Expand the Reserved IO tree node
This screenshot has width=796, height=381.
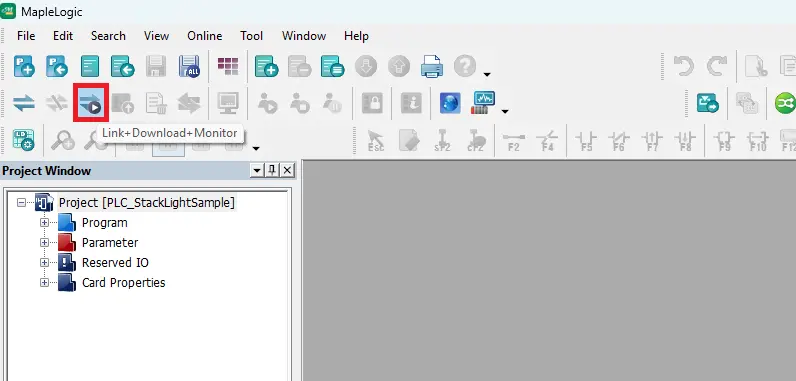pos(45,263)
